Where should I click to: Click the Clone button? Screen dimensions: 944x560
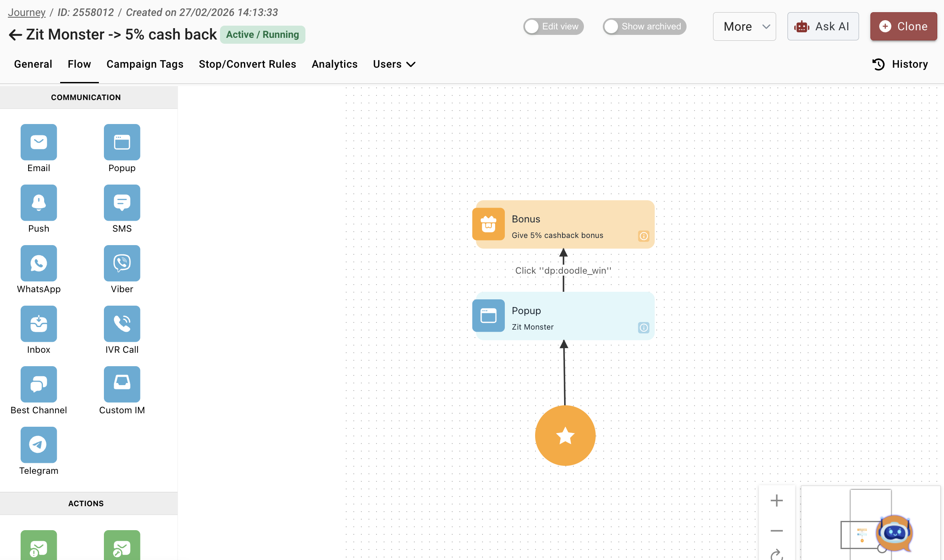pos(903,26)
